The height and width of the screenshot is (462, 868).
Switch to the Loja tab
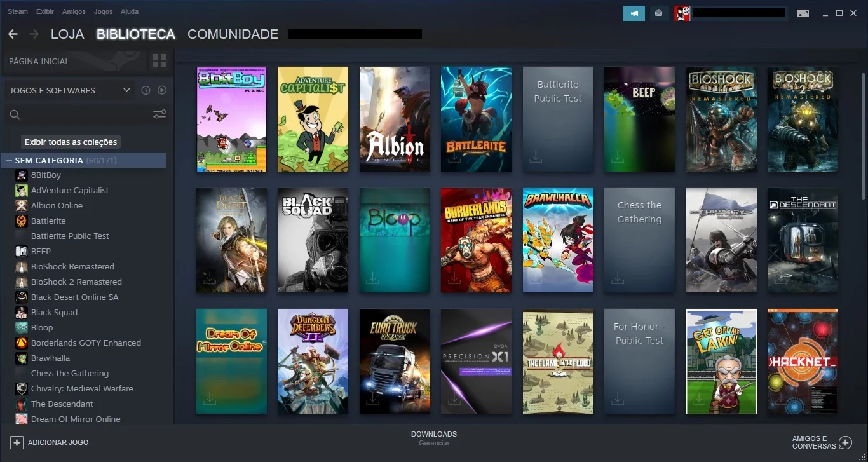point(67,34)
